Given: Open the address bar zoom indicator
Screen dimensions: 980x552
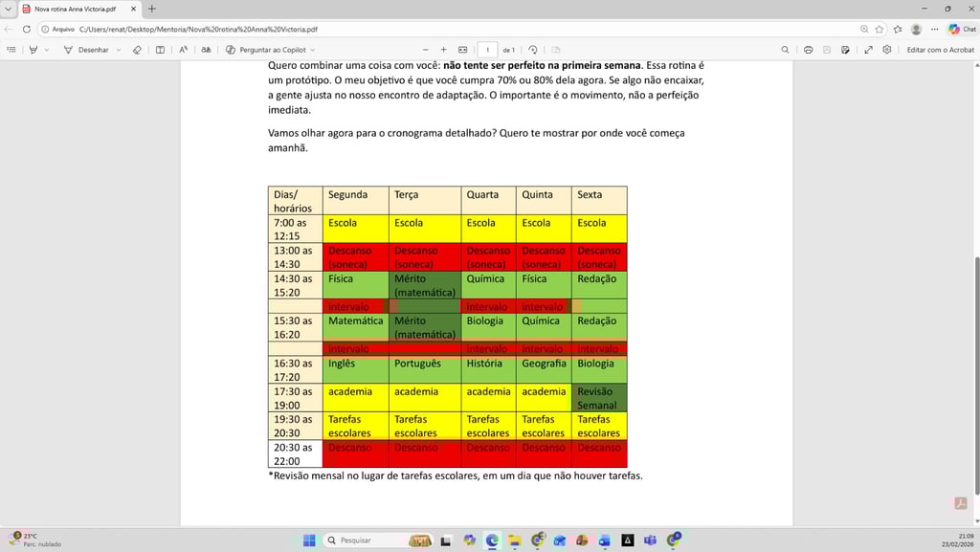Looking at the screenshot, I should [x=864, y=30].
